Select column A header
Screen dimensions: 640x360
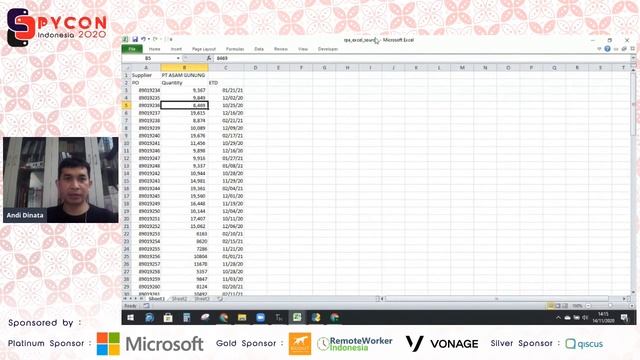[x=146, y=68]
